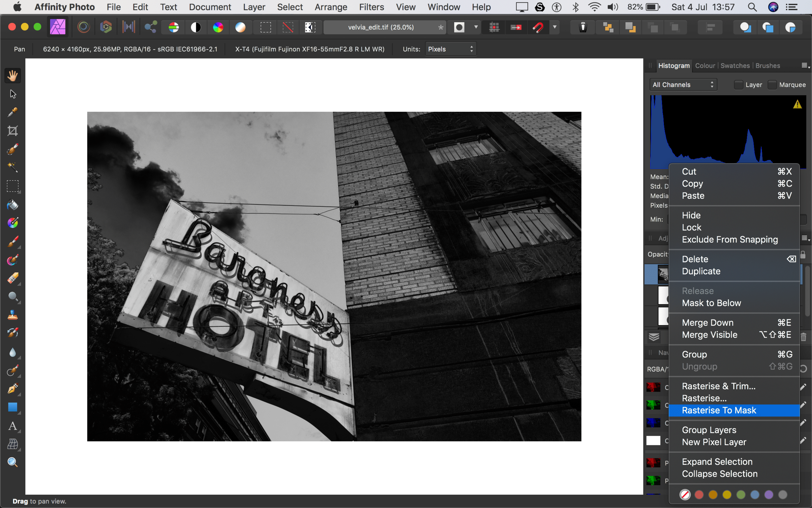This screenshot has width=812, height=508.
Task: Select the Flood Fill bucket tool
Action: click(13, 205)
